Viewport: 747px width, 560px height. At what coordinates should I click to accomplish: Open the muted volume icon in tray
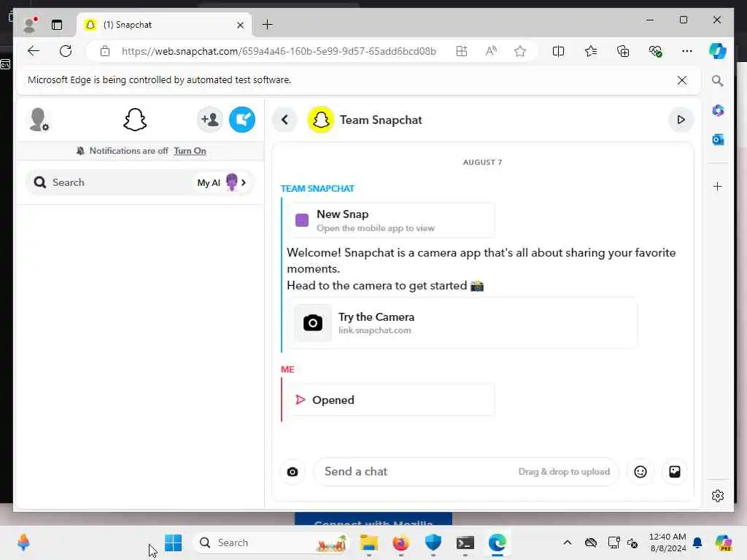pyautogui.click(x=632, y=542)
